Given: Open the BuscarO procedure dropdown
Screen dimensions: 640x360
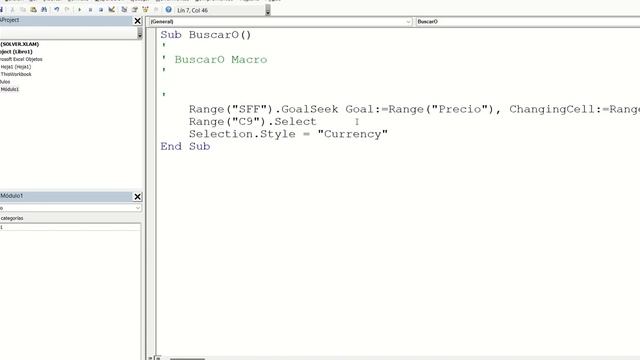Looking at the screenshot, I should click(528, 22).
